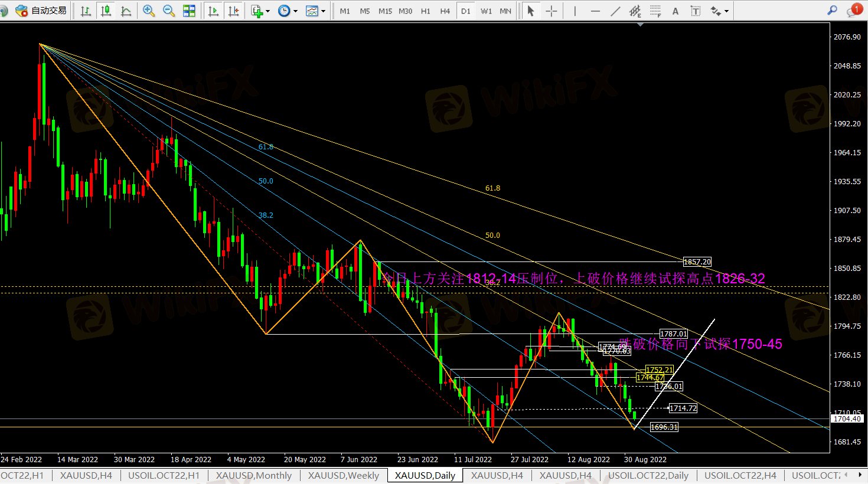Open the USOIL.OCT22,Daily chart tab
Screen dimensions: 868x484
point(648,476)
